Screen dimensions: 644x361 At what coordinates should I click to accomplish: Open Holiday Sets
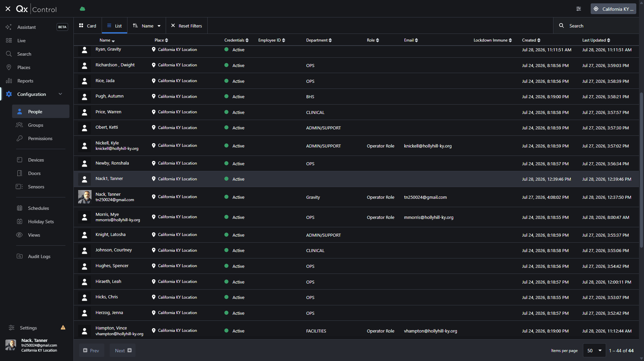coord(41,222)
